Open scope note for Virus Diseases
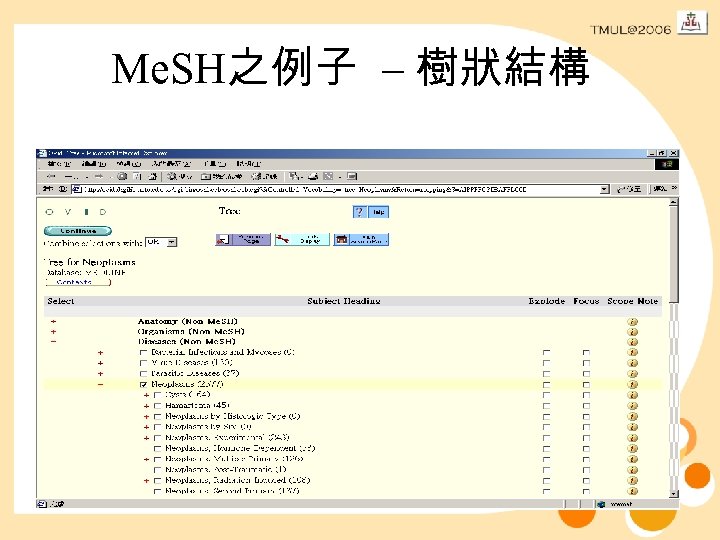Screen dimensions: 720x540 pyautogui.click(x=633, y=363)
